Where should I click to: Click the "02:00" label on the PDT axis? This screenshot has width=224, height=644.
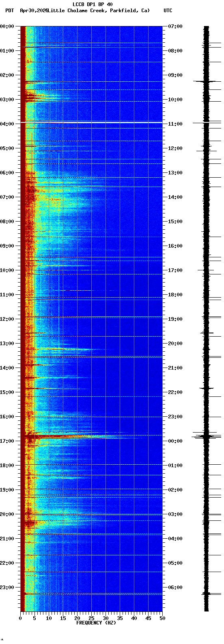(x=7, y=75)
